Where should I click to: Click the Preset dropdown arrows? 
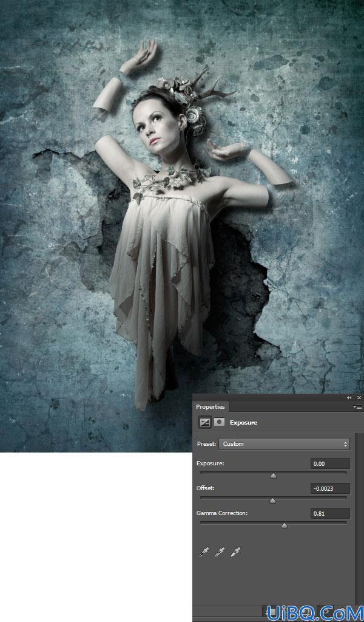tap(346, 444)
